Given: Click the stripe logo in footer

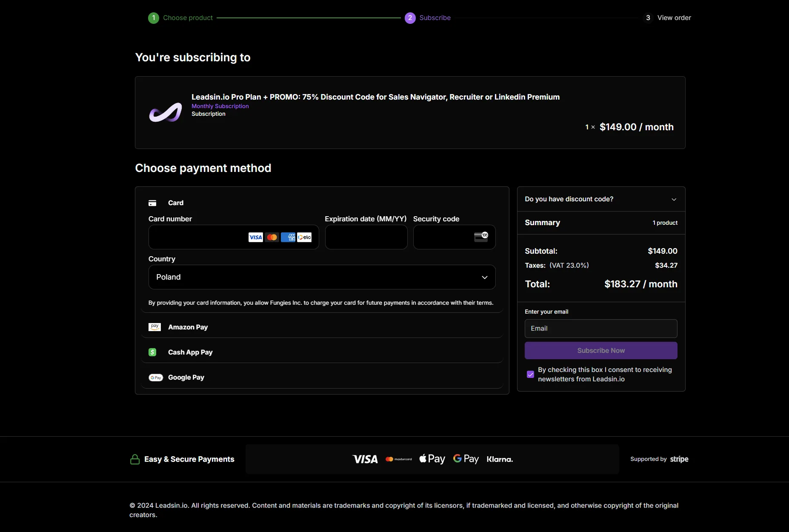Looking at the screenshot, I should tap(679, 459).
